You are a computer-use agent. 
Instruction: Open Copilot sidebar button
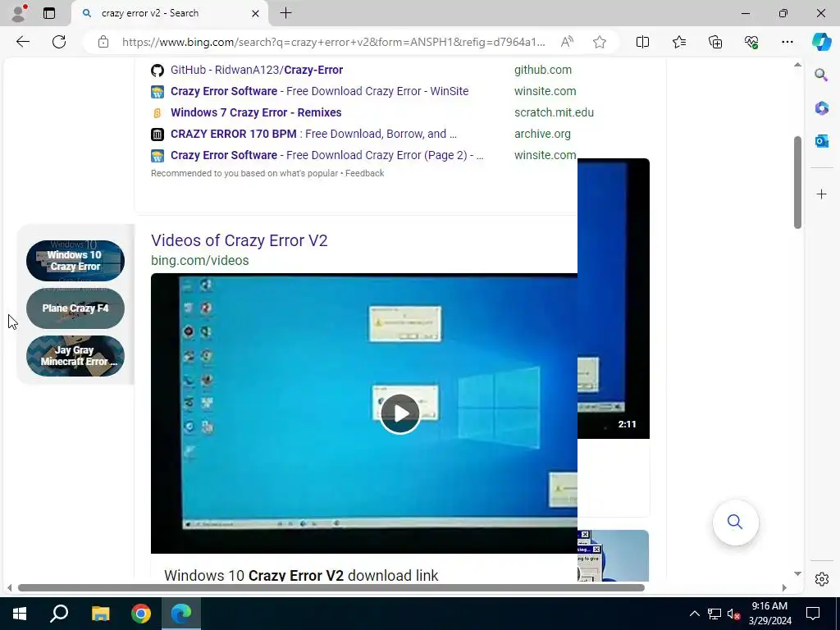[x=821, y=42]
